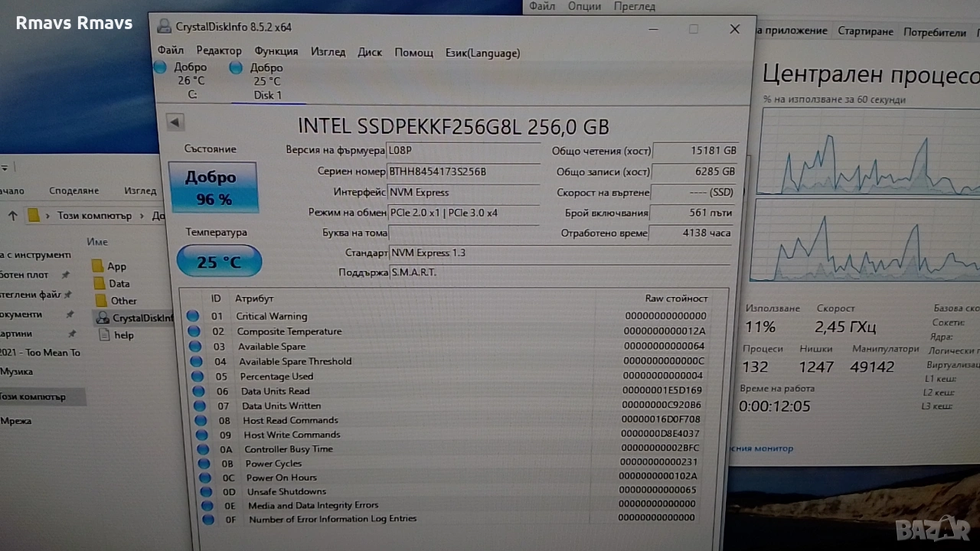Open the App folder icon
Screen dimensions: 980x551
97,266
